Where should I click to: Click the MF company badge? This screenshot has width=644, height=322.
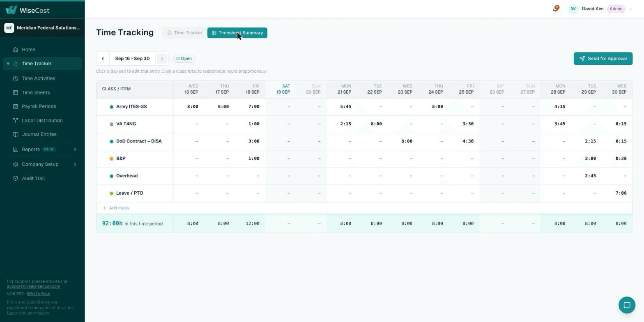[9, 28]
